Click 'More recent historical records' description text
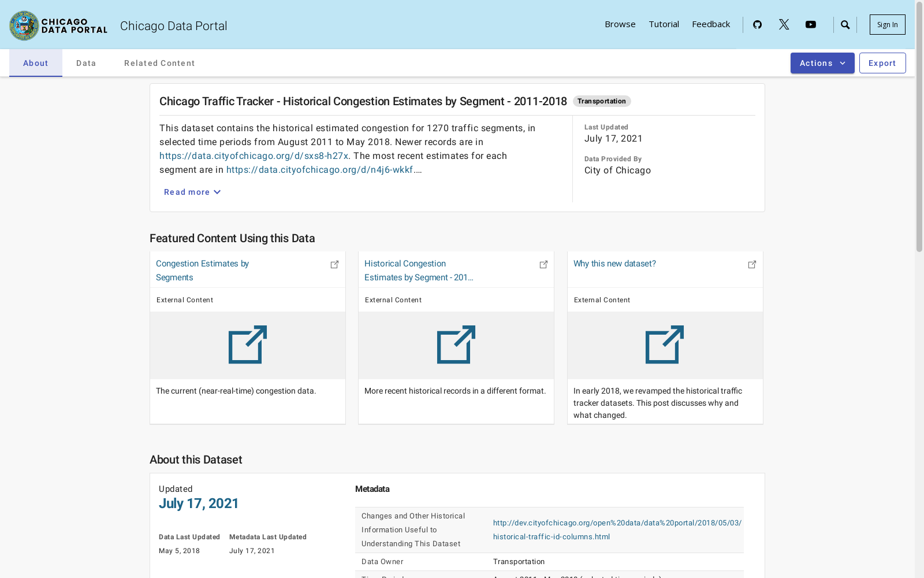 click(x=455, y=391)
